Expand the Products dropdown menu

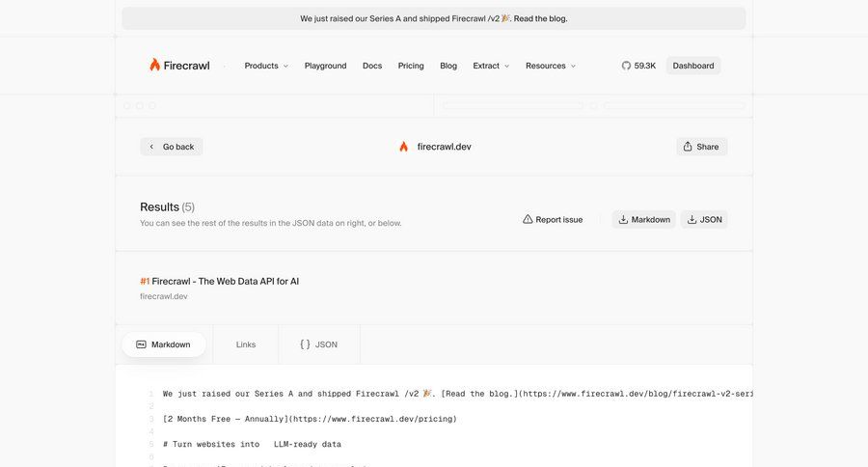pos(266,66)
